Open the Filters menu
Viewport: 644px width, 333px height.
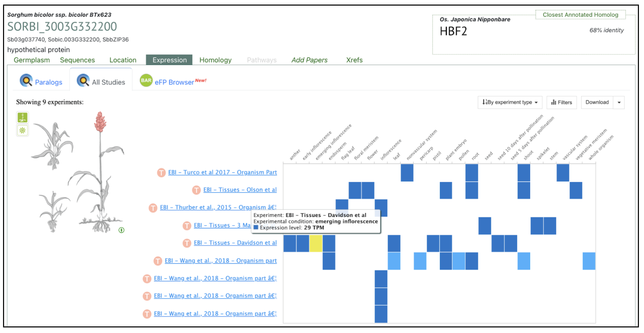point(561,102)
